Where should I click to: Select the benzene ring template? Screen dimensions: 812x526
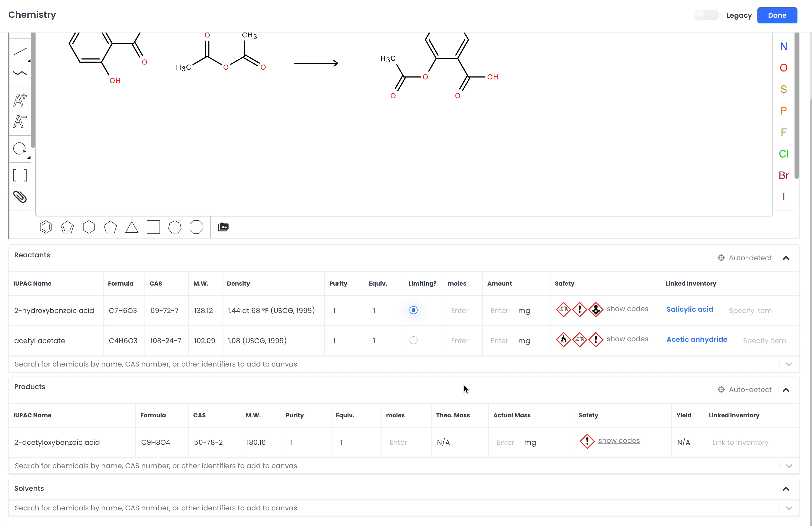(x=45, y=227)
